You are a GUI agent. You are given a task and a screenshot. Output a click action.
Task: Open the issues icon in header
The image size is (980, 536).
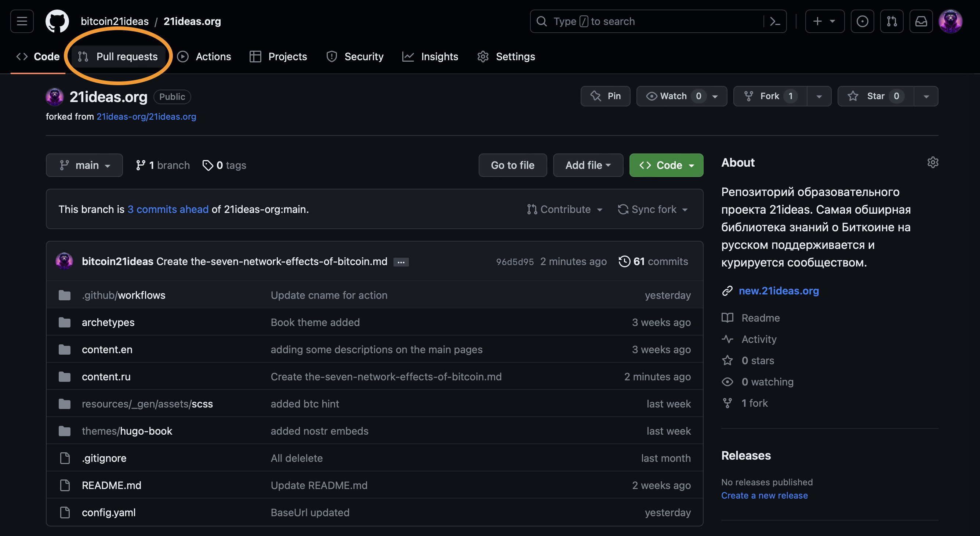click(862, 21)
